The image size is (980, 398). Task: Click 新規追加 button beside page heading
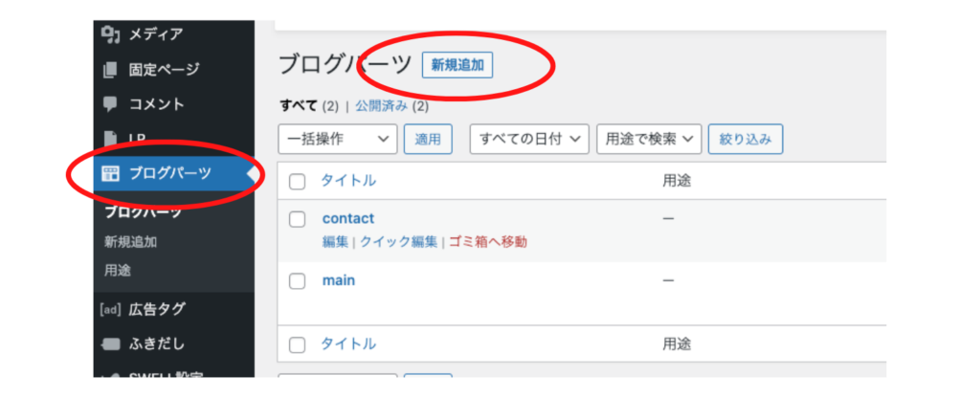pyautogui.click(x=457, y=65)
